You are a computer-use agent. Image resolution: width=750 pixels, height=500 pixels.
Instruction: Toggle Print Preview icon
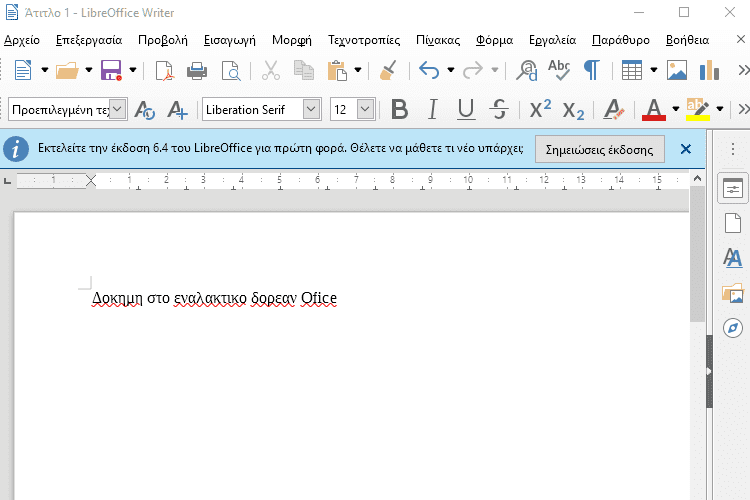point(231,71)
